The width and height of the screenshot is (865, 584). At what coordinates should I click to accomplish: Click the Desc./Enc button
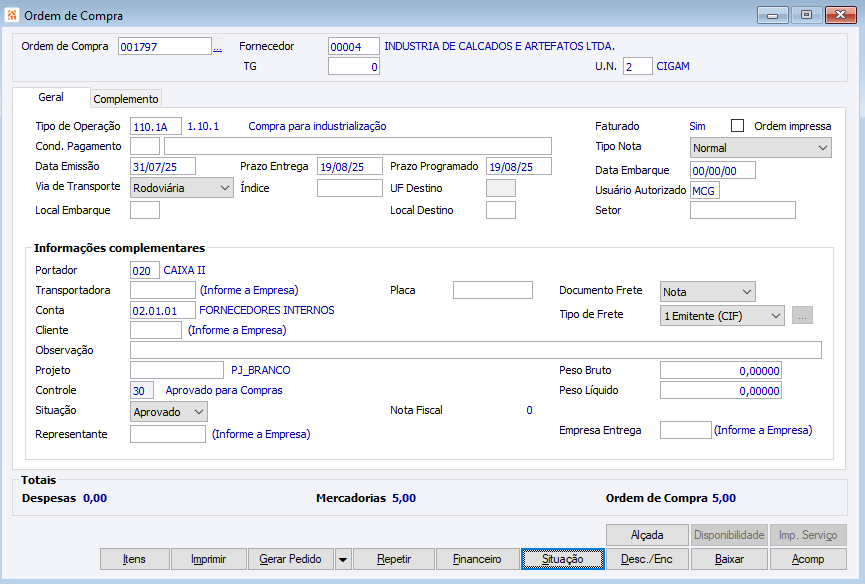tap(647, 559)
